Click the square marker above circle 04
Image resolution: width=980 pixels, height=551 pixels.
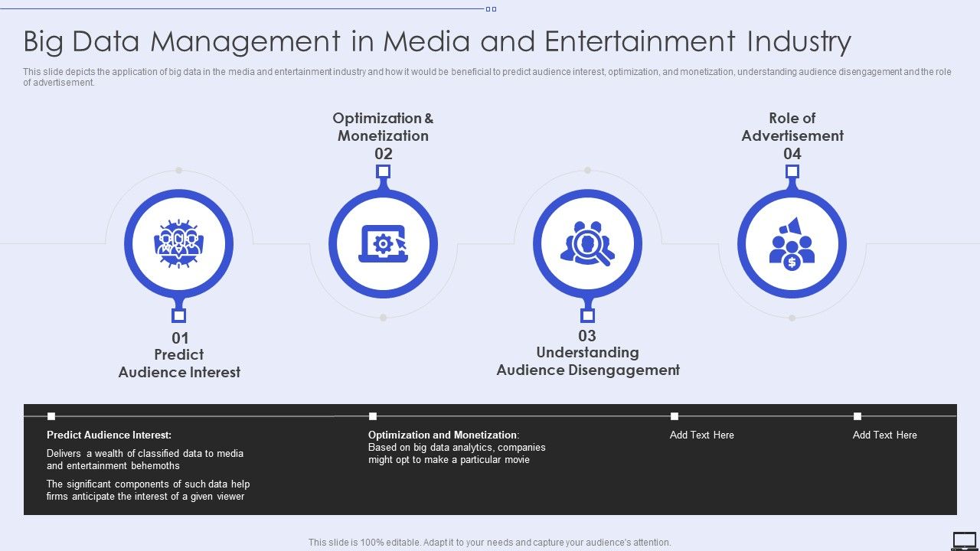(792, 171)
